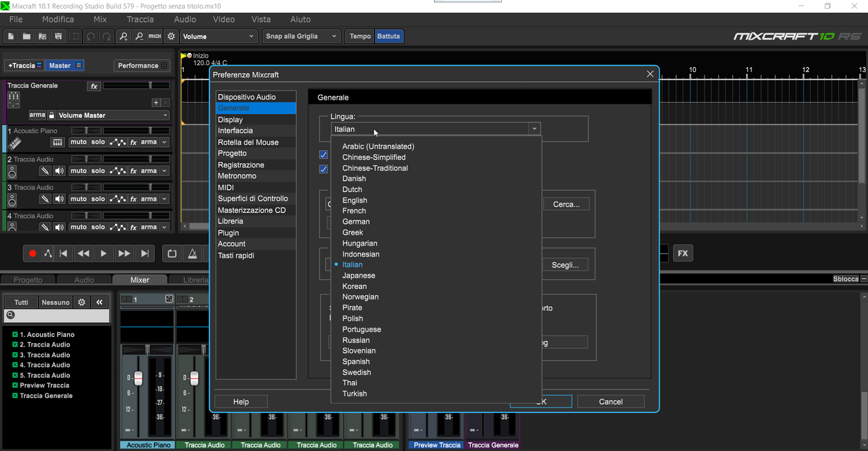
Task: Click Fast Forward button in transport
Action: (124, 254)
